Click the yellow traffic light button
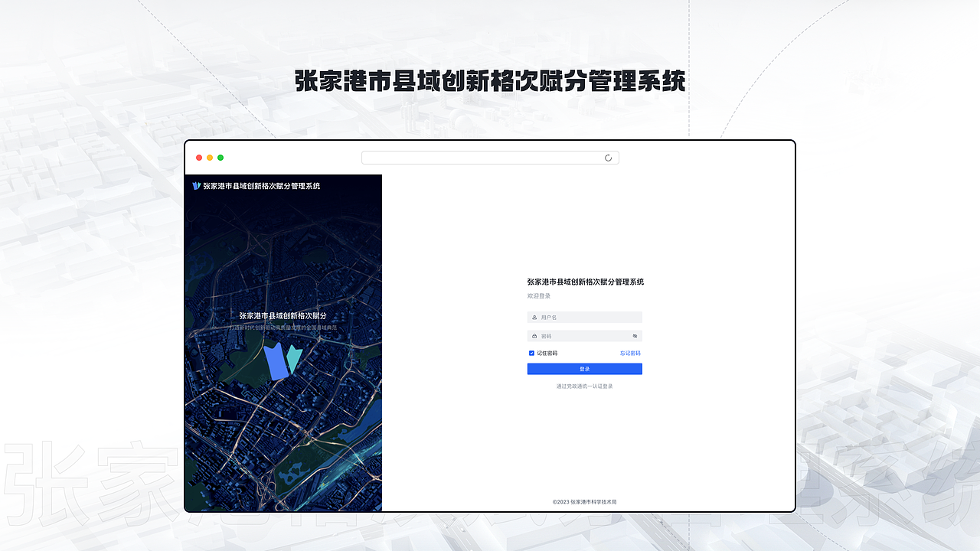This screenshot has width=980, height=551. click(210, 157)
